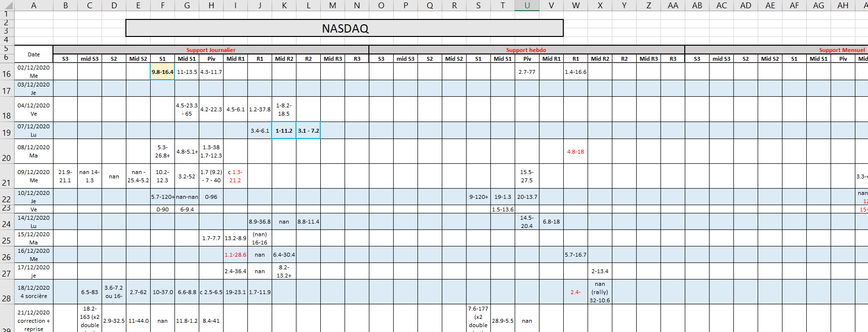
Task: Select row header 16
Action: pyautogui.click(x=7, y=71)
